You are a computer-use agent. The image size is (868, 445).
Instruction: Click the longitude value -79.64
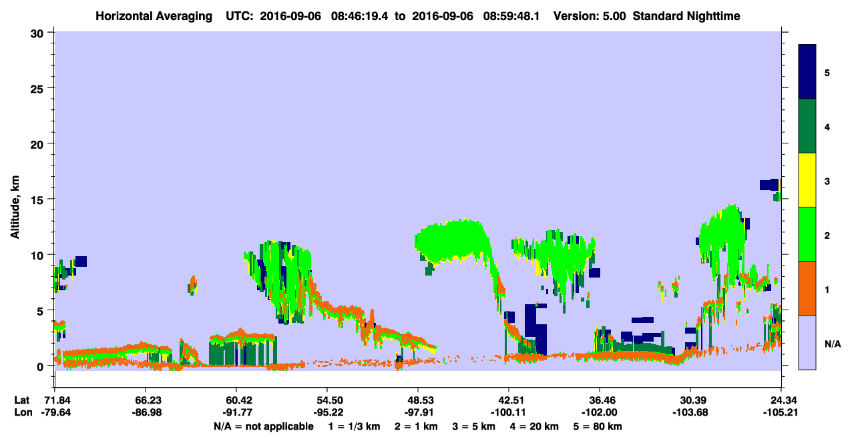55,413
